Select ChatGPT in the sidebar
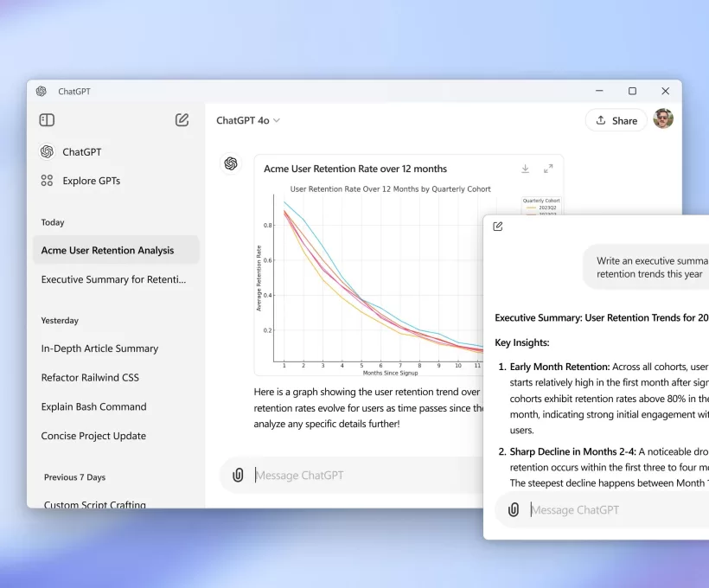 [x=81, y=152]
